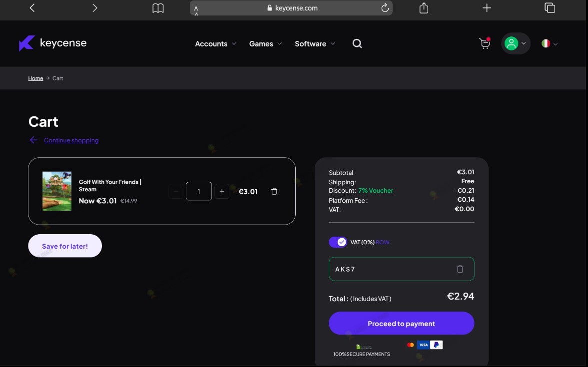The image size is (588, 367).
Task: Click the 7% Voucher discount label
Action: click(x=376, y=190)
